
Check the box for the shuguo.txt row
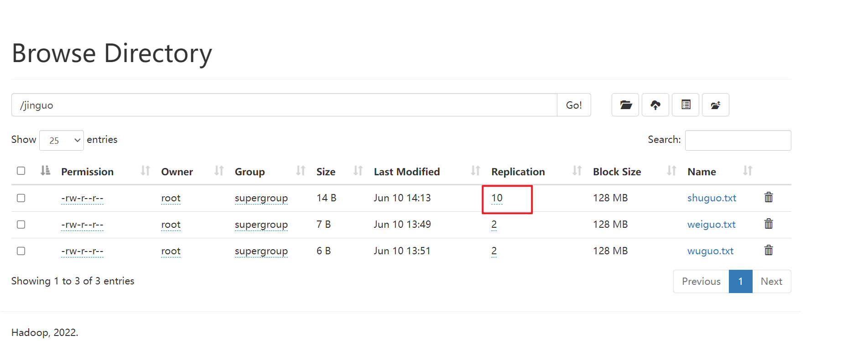(x=21, y=198)
